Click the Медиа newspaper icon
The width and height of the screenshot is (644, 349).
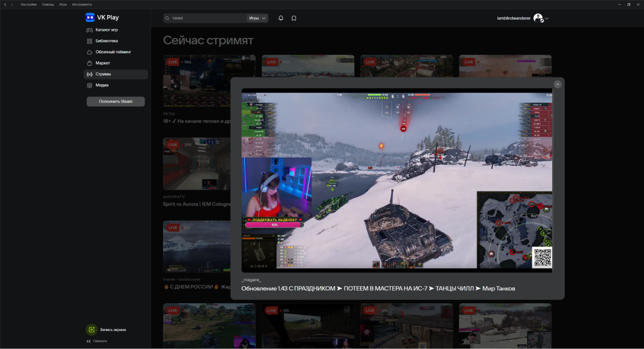[90, 85]
